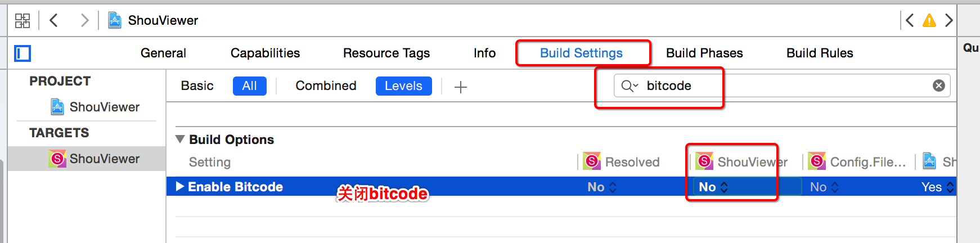980x243 pixels.
Task: Add a build setting with plus button
Action: tap(460, 87)
